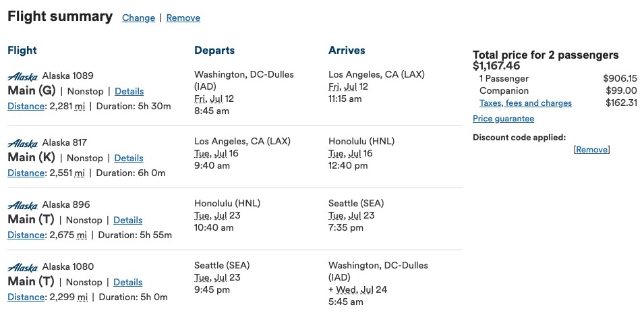Show Details for Alaska 896
The height and width of the screenshot is (313, 644).
(127, 220)
